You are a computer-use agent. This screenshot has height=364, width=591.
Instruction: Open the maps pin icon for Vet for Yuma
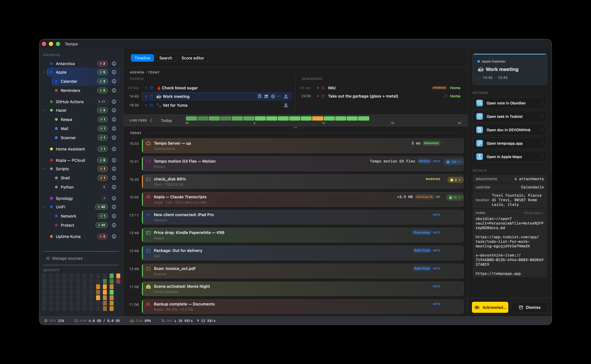(x=286, y=105)
